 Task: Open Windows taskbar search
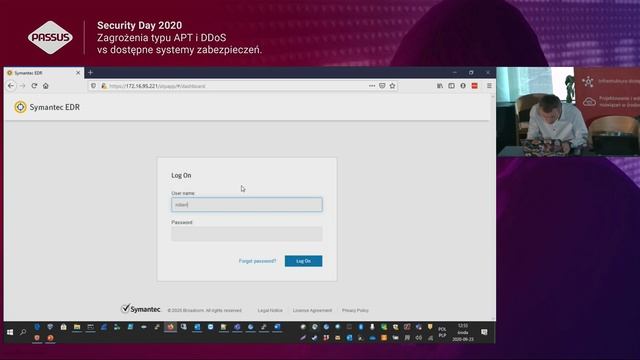coord(23,332)
